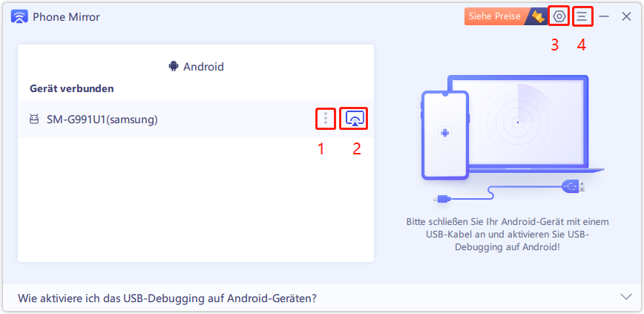Viewport: 644px width, 314px height.
Task: Click the Phone Mirror logo icon
Action: pos(19,17)
